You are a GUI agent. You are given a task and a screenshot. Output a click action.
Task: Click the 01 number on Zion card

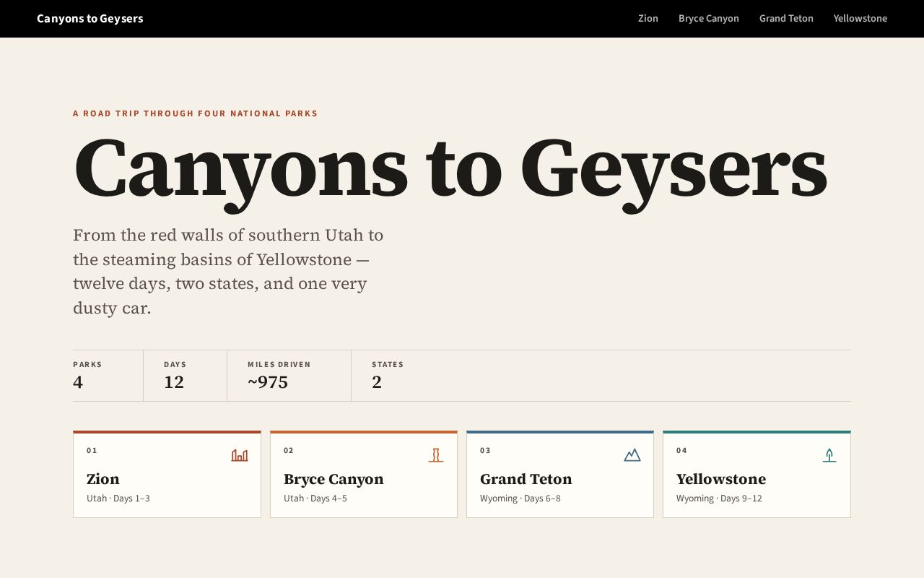click(92, 451)
